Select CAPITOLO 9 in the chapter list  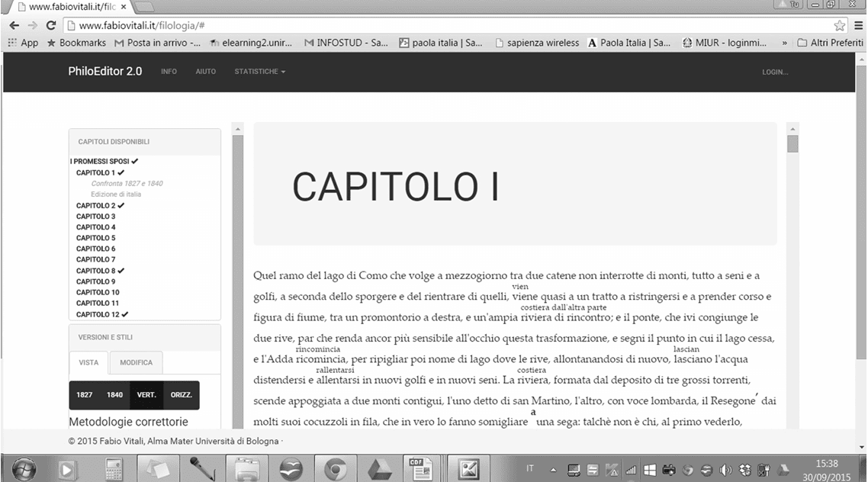96,281
